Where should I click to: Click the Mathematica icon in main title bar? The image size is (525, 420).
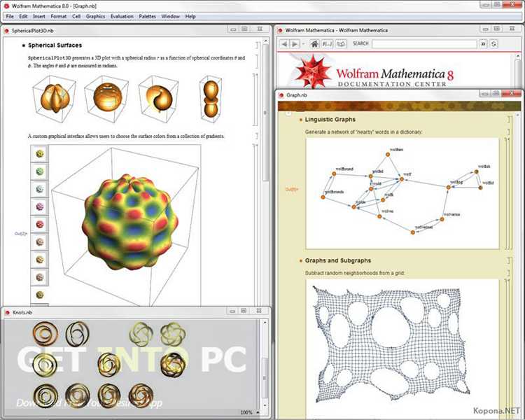6,6
